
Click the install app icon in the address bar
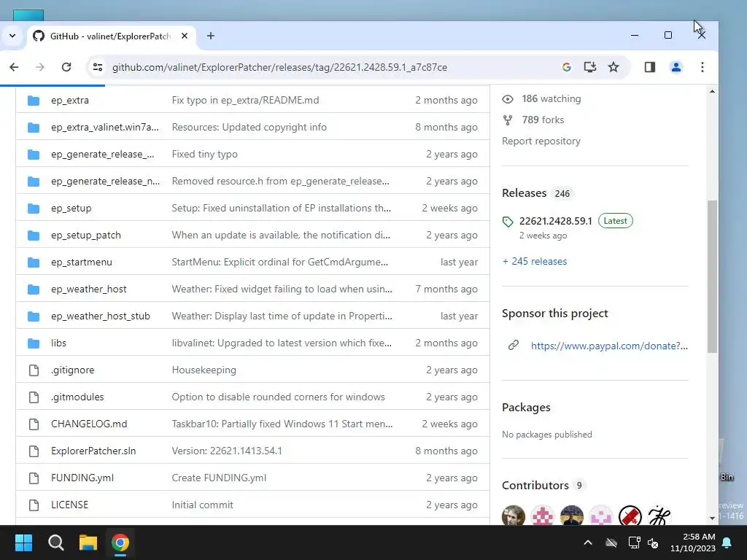pyautogui.click(x=589, y=67)
